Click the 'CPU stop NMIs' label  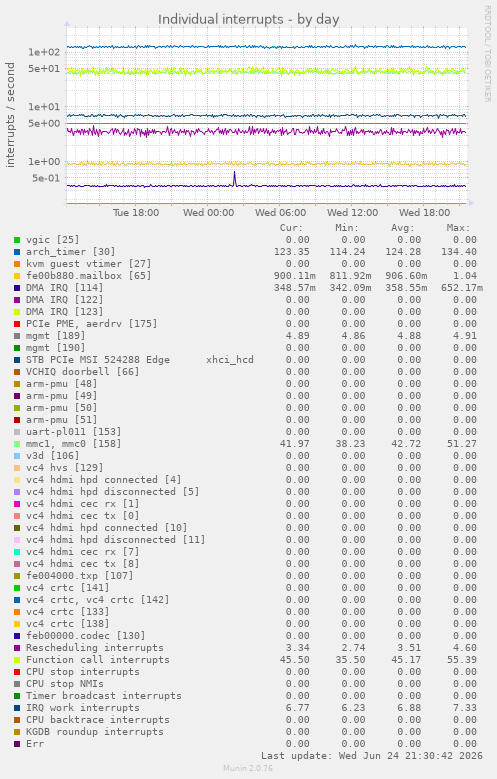[65, 684]
